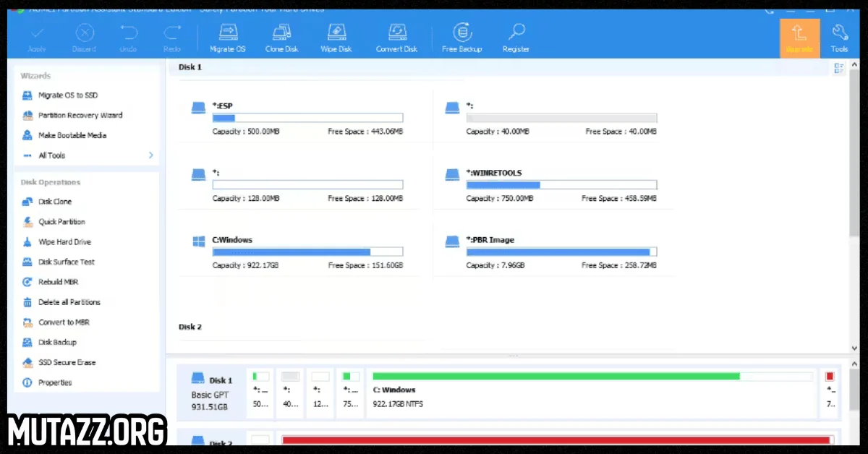This screenshot has height=454, width=868.
Task: Select Delete all Partitions
Action: [x=69, y=302]
